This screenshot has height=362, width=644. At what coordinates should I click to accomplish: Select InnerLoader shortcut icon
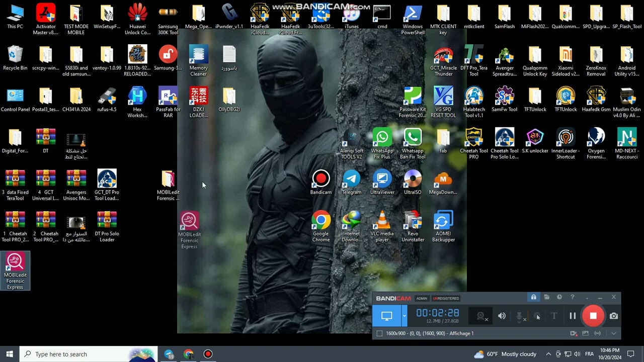coord(566,144)
